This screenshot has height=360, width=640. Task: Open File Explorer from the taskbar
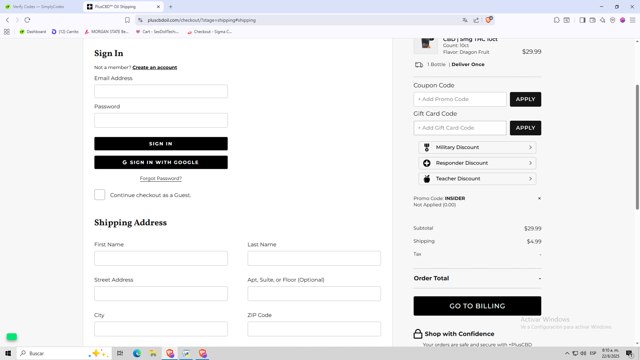coord(153,353)
